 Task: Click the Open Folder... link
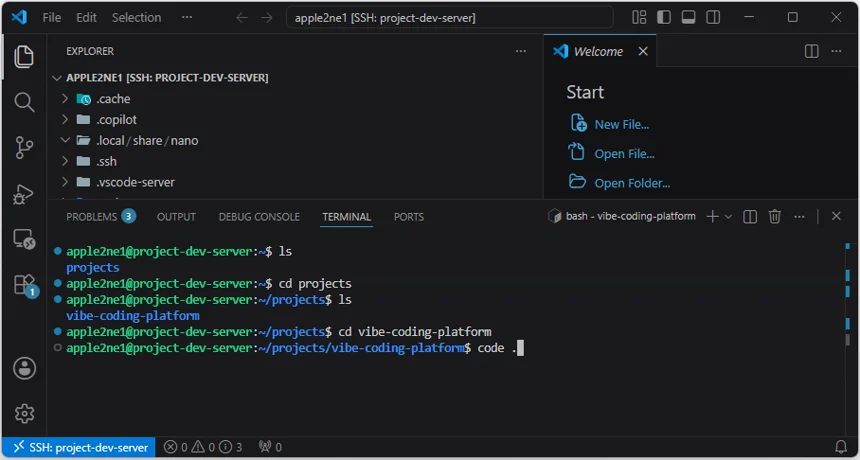(x=632, y=183)
